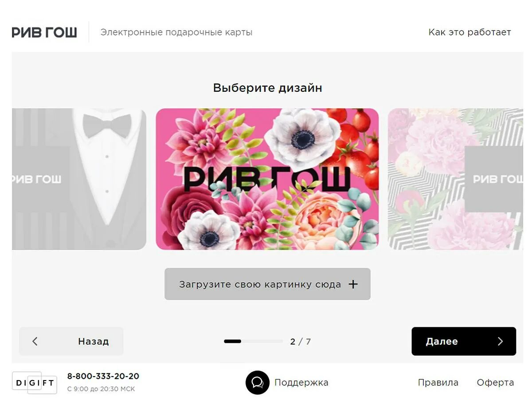Image resolution: width=532 pixels, height=412 pixels.
Task: Click the plus icon on upload button
Action: click(x=353, y=284)
